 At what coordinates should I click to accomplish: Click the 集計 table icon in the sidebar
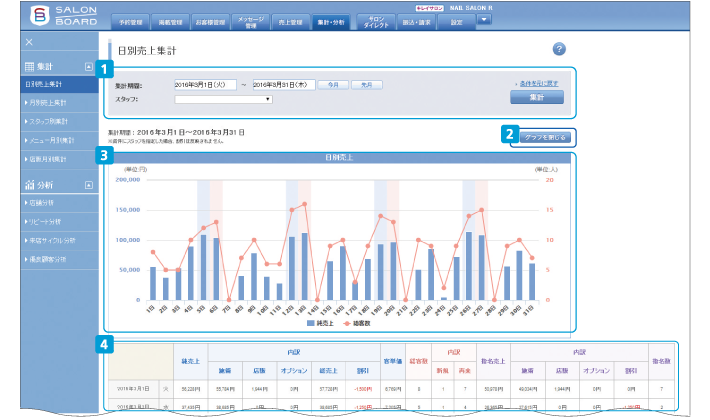(x=29, y=67)
